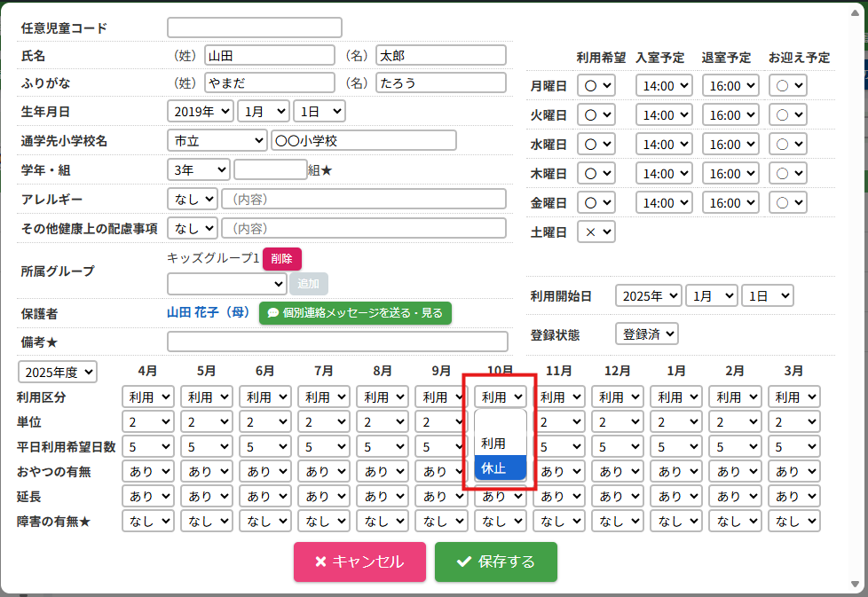
Task: Open the 土曜日 利用希望 dropdown
Action: click(x=596, y=232)
